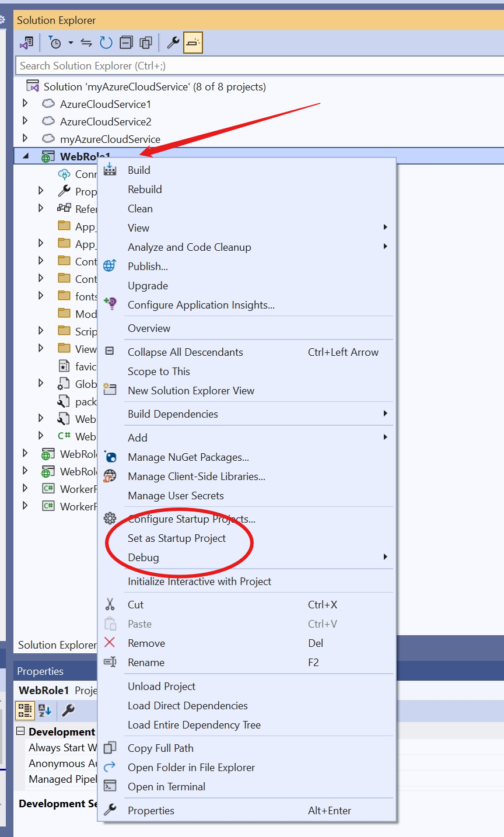
Task: Select Set as Startup Project
Action: 177,538
